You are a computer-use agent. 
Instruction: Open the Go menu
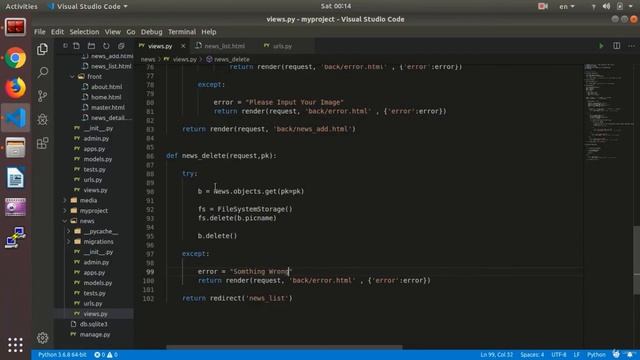(131, 32)
